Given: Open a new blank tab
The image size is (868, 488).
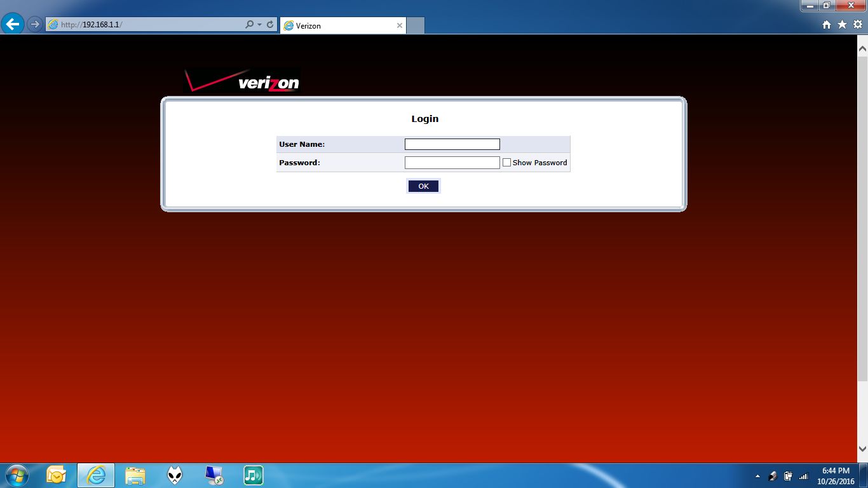Looking at the screenshot, I should click(415, 25).
